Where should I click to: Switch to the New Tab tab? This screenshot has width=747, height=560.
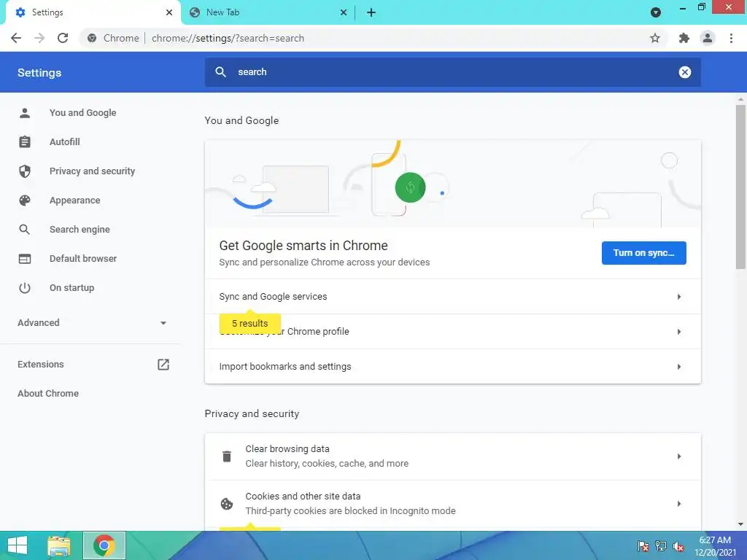point(268,12)
